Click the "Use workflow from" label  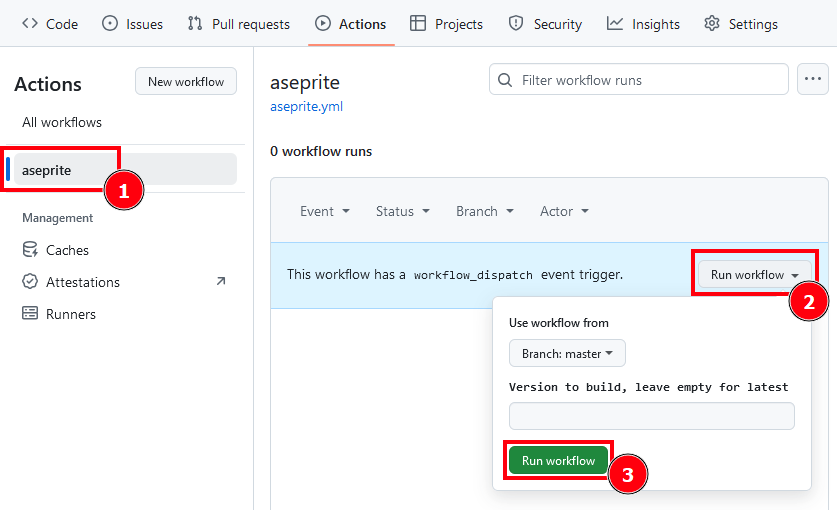(558, 323)
